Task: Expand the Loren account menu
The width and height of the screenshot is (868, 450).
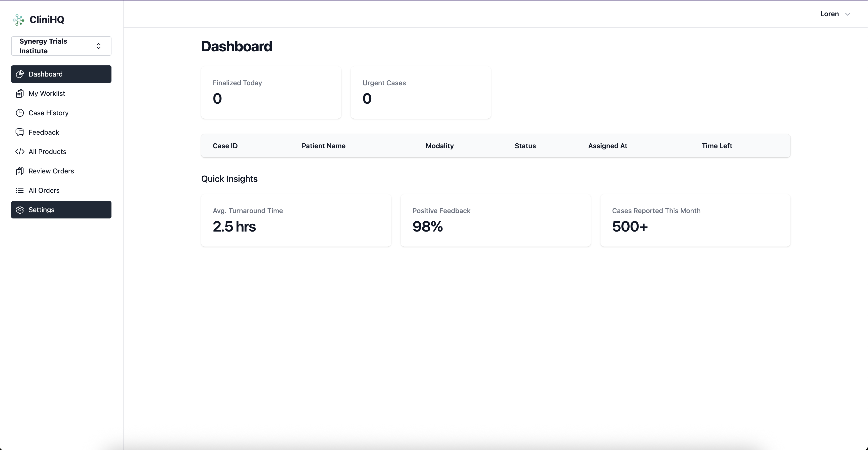Action: [x=835, y=14]
